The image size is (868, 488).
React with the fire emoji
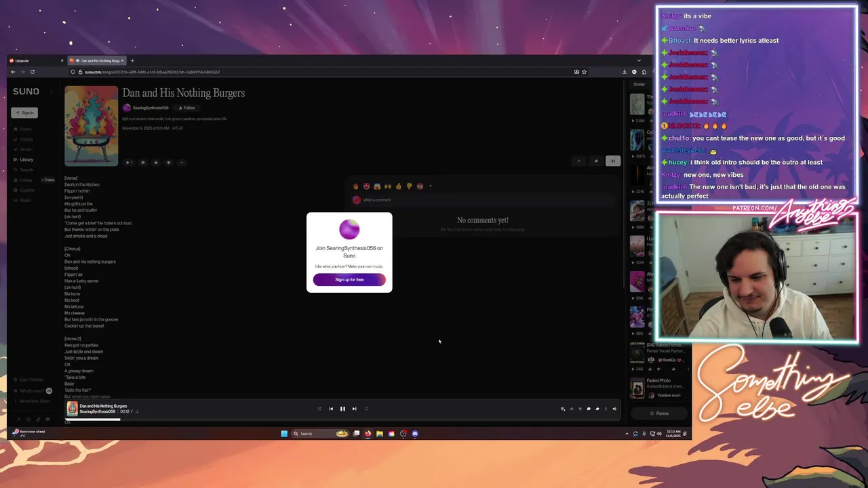click(356, 186)
